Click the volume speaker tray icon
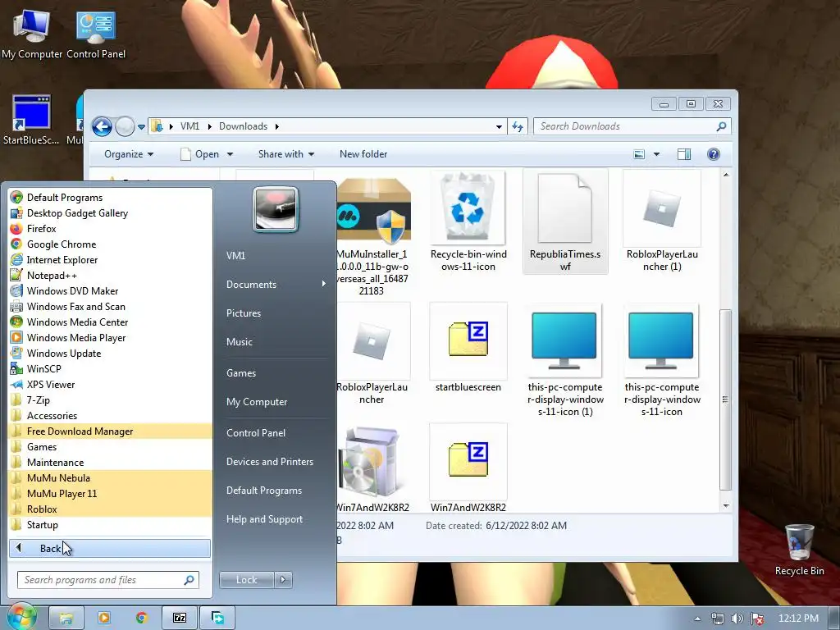This screenshot has width=840, height=630. pyautogui.click(x=737, y=619)
